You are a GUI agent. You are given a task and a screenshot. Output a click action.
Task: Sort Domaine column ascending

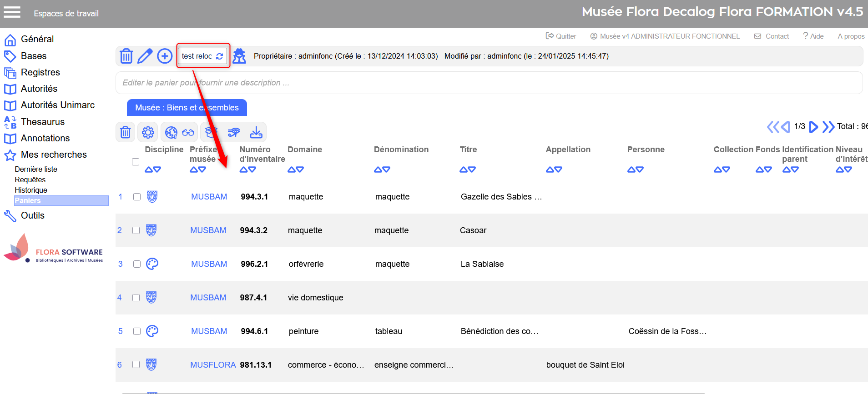coord(292,170)
